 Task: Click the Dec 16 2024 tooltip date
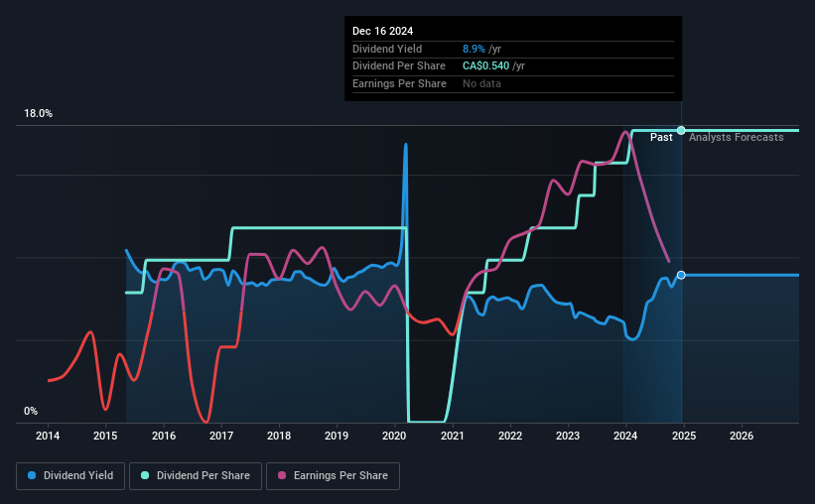tap(382, 31)
